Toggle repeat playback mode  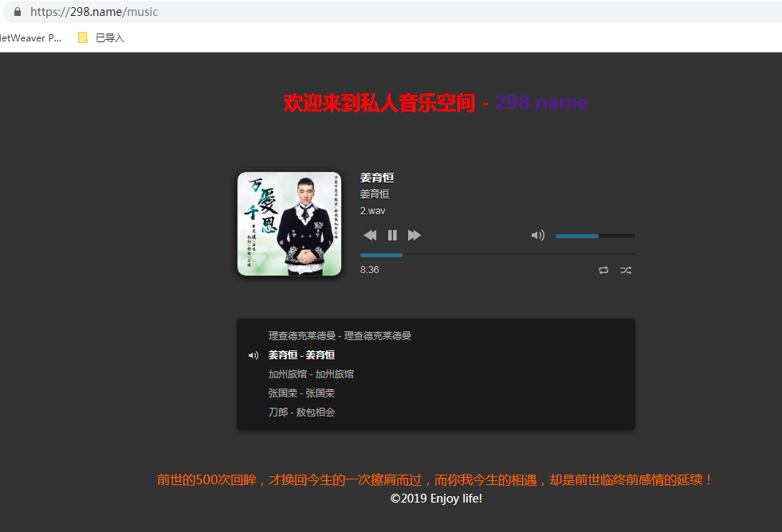(603, 270)
